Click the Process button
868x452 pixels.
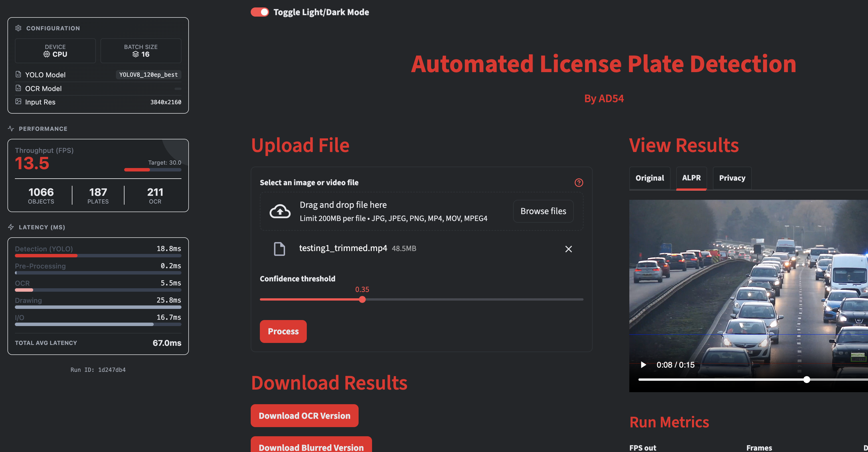pyautogui.click(x=283, y=331)
